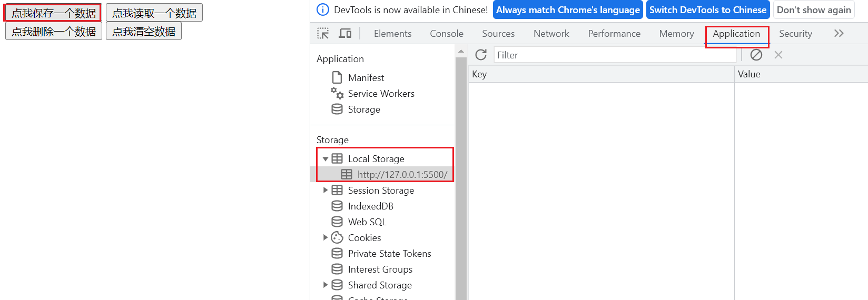Screen dimensions: 868x300
Task: Click the 点我保存一个数据 button
Action: 53,13
